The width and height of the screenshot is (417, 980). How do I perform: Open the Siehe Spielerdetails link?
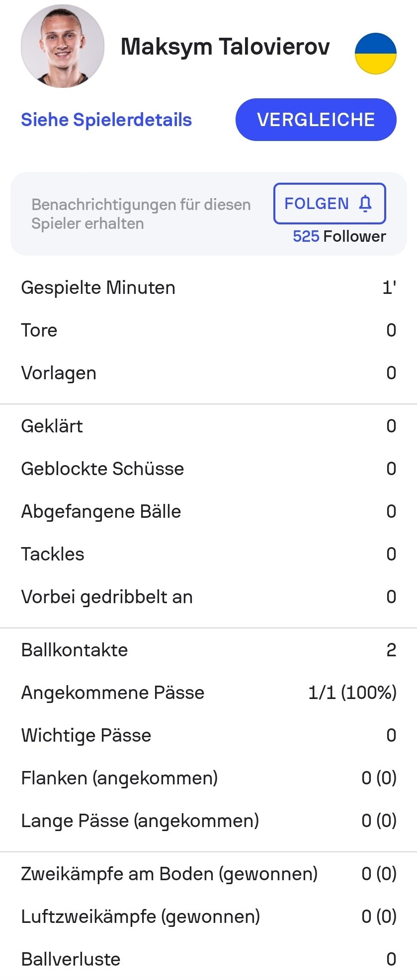coord(106,120)
